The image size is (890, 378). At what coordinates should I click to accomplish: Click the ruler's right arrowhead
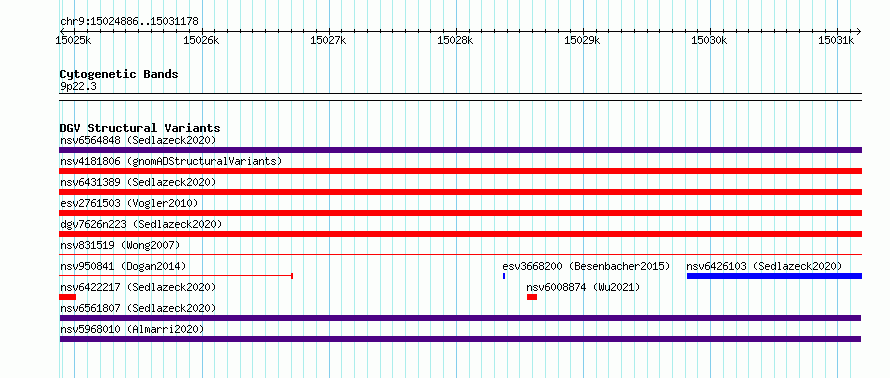(x=858, y=31)
